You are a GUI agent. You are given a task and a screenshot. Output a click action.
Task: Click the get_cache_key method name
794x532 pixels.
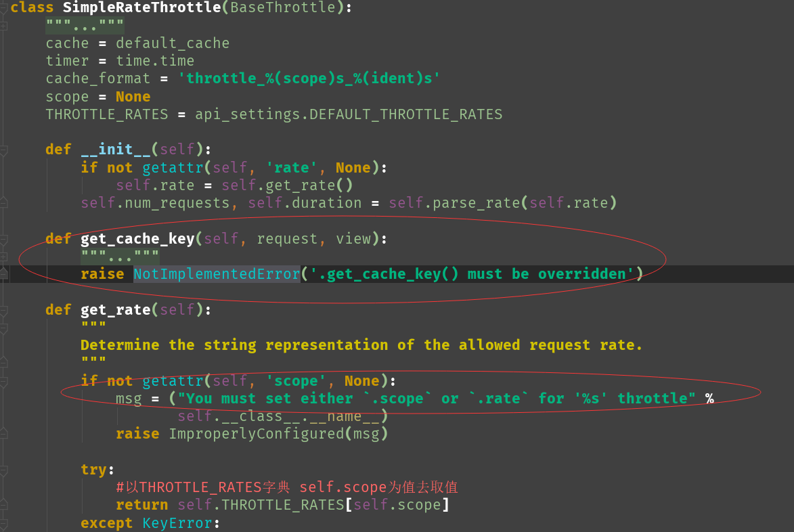point(137,239)
